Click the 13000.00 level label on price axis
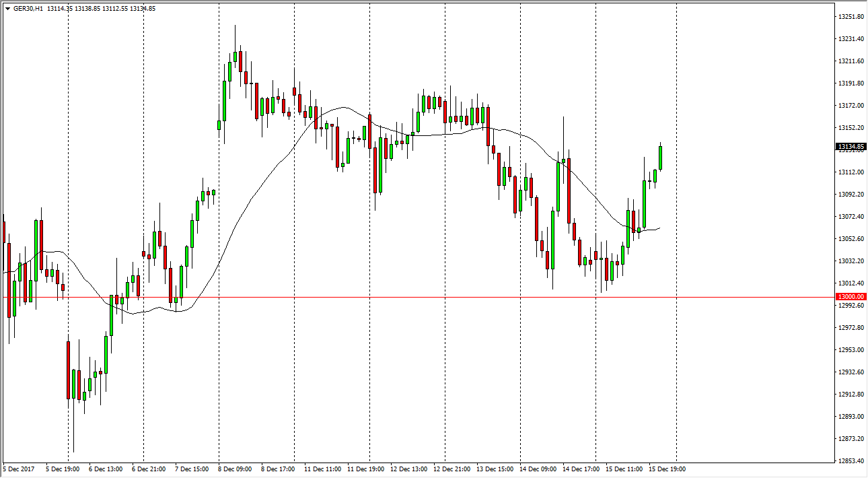 [851, 297]
